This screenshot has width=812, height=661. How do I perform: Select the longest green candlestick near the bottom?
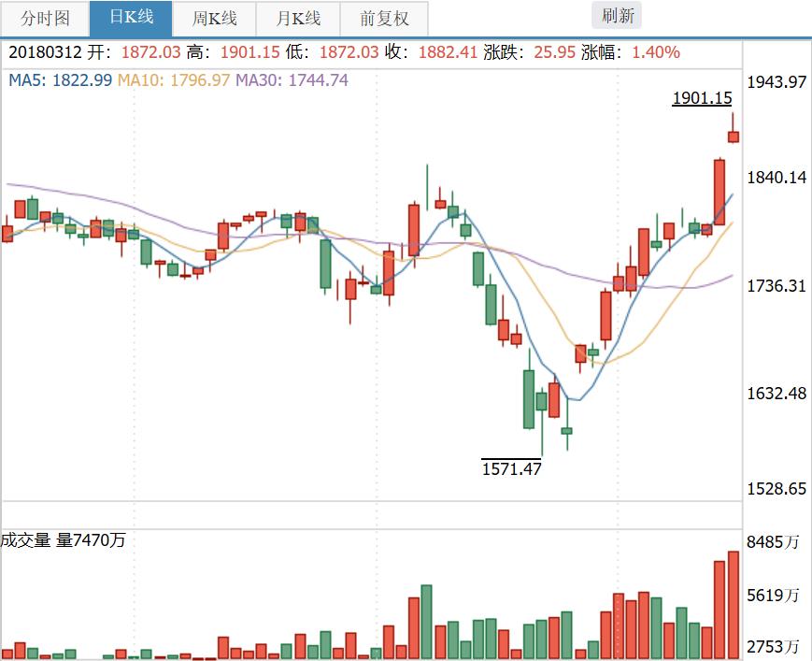click(530, 397)
